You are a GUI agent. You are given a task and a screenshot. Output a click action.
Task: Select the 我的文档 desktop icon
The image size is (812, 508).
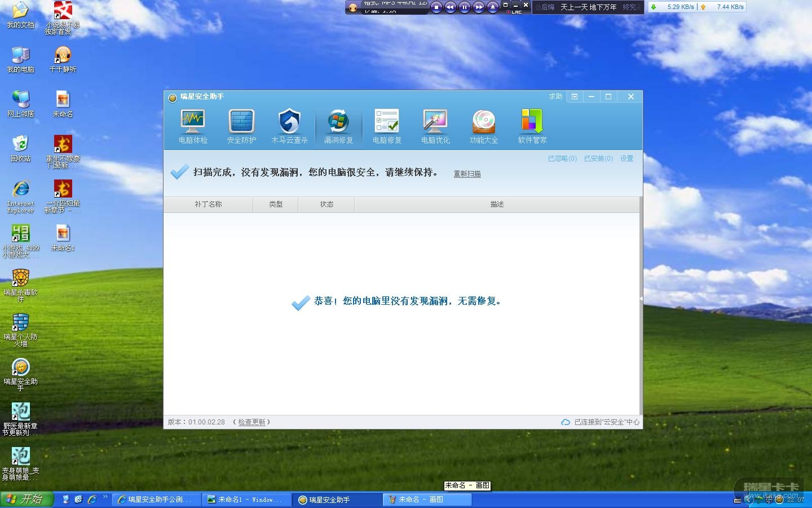click(20, 15)
